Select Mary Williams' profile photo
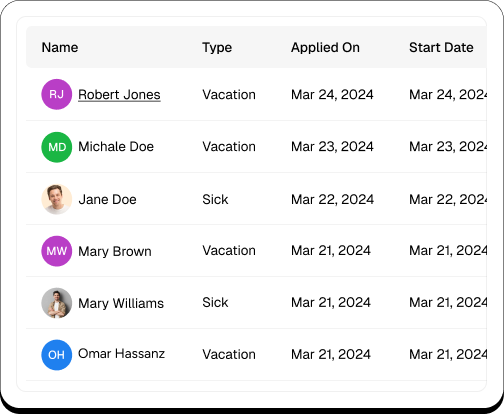This screenshot has height=414, width=504. click(x=57, y=303)
